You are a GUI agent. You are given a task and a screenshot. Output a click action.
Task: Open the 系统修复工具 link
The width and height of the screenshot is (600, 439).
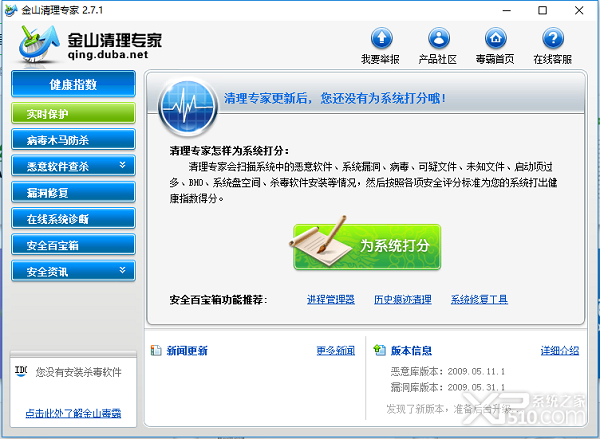tap(479, 299)
